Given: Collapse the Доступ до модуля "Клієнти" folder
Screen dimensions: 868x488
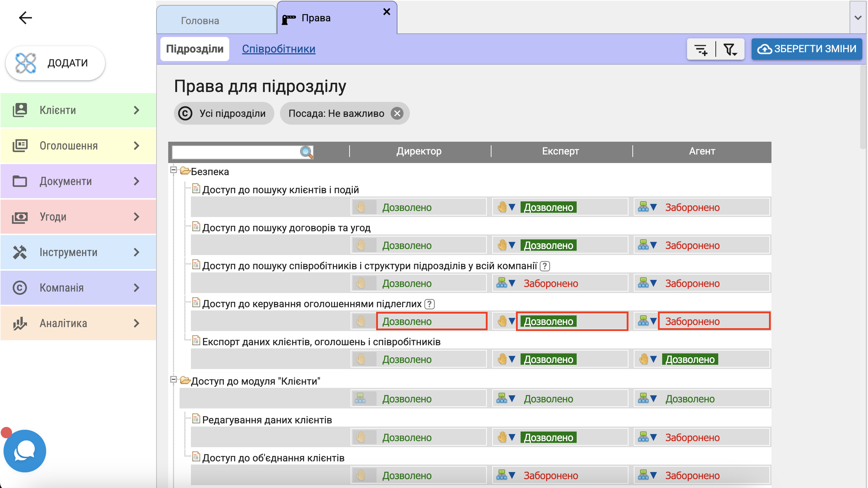Looking at the screenshot, I should click(x=174, y=379).
